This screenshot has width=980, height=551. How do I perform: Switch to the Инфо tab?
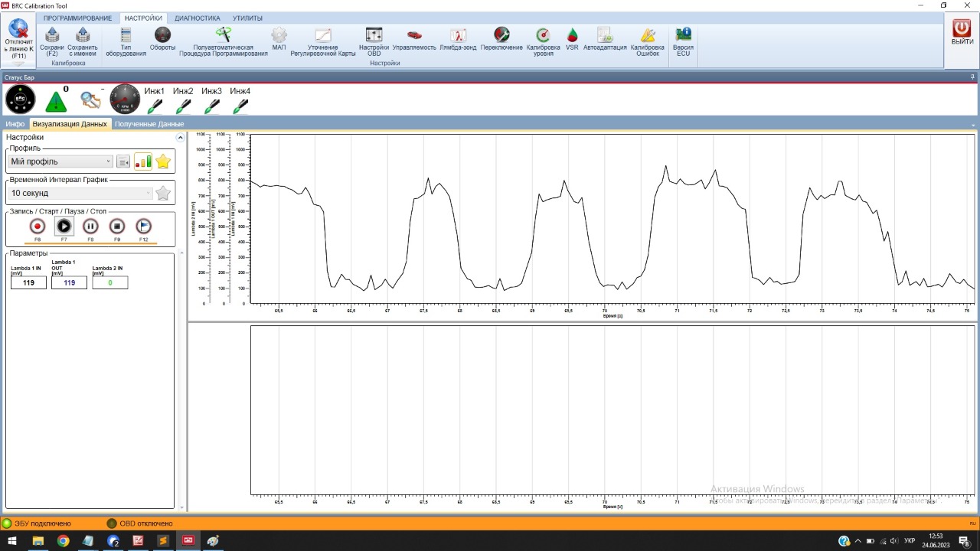pos(15,123)
